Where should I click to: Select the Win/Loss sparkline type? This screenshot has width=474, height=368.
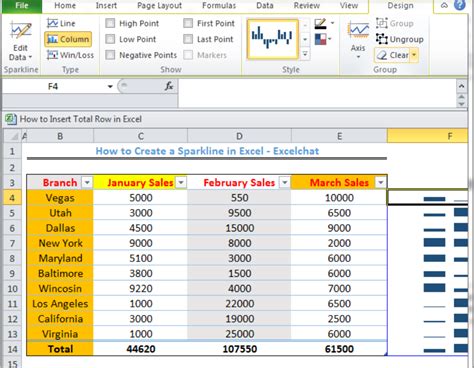(x=70, y=55)
